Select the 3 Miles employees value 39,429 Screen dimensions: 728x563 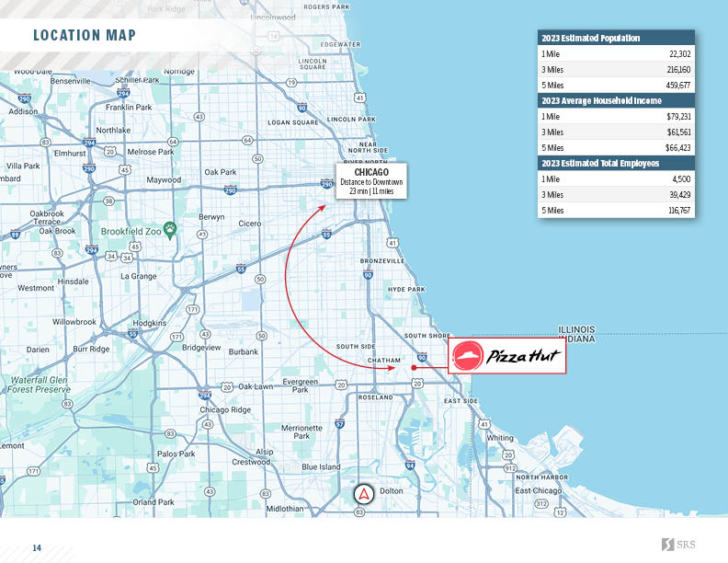coord(679,195)
